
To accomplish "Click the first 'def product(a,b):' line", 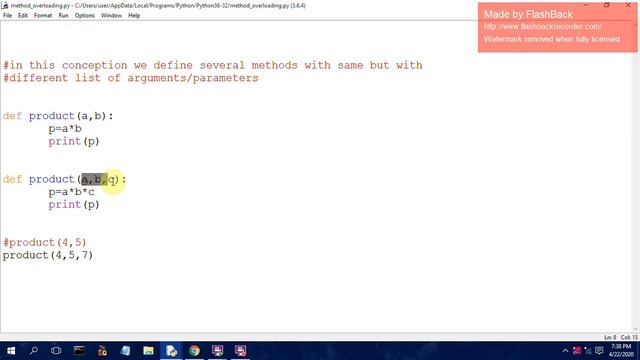I will (58, 116).
